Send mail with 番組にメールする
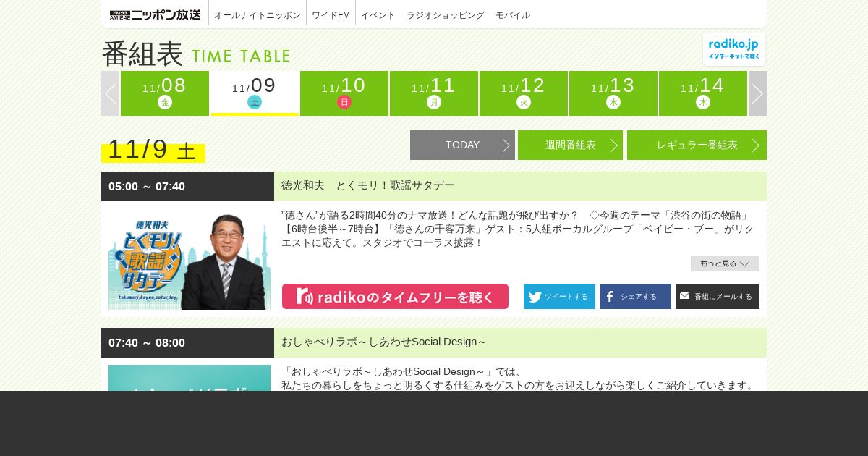This screenshot has width=868, height=456. tap(718, 297)
